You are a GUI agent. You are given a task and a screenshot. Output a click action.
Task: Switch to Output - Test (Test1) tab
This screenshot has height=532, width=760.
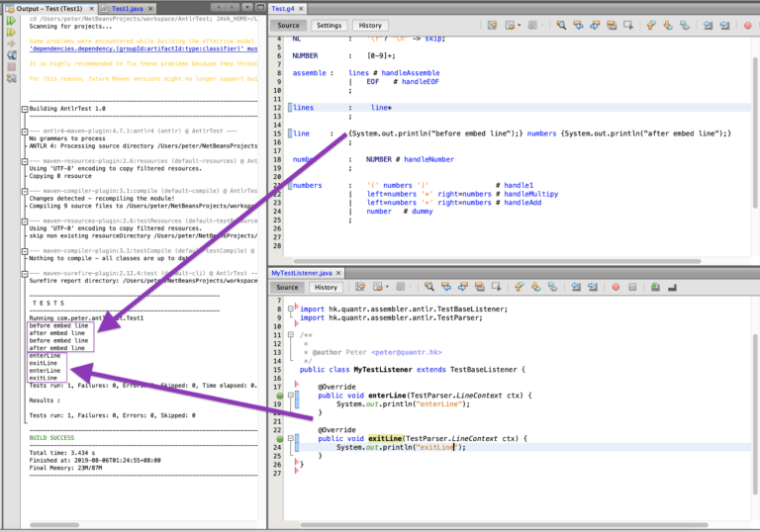click(48, 9)
